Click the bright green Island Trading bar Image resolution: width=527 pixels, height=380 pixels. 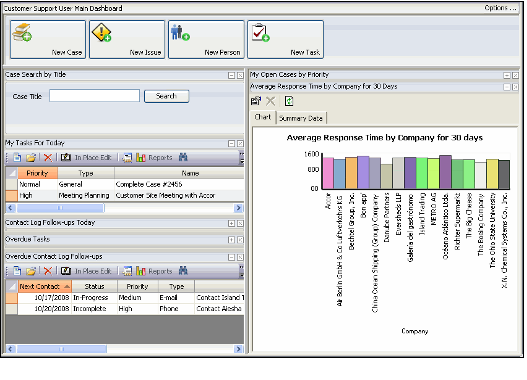point(422,173)
